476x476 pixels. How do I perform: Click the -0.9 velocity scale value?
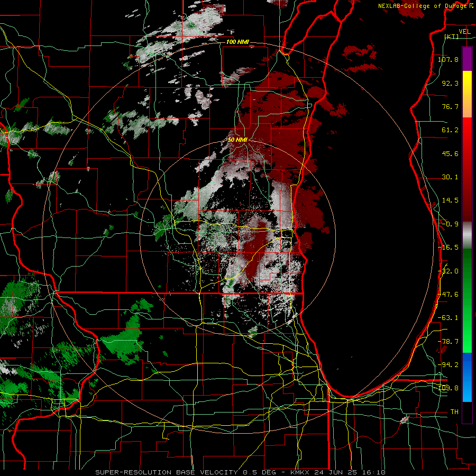pos(450,224)
